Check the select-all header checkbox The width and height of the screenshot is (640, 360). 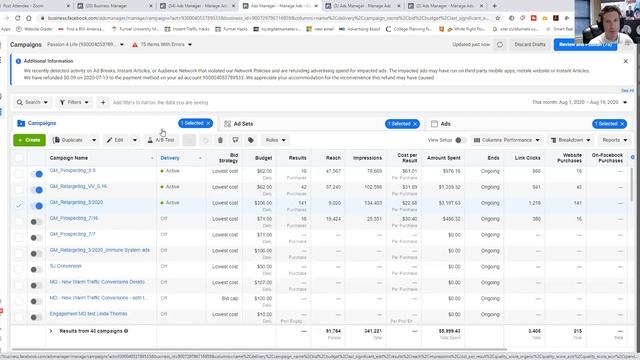pos(19,158)
